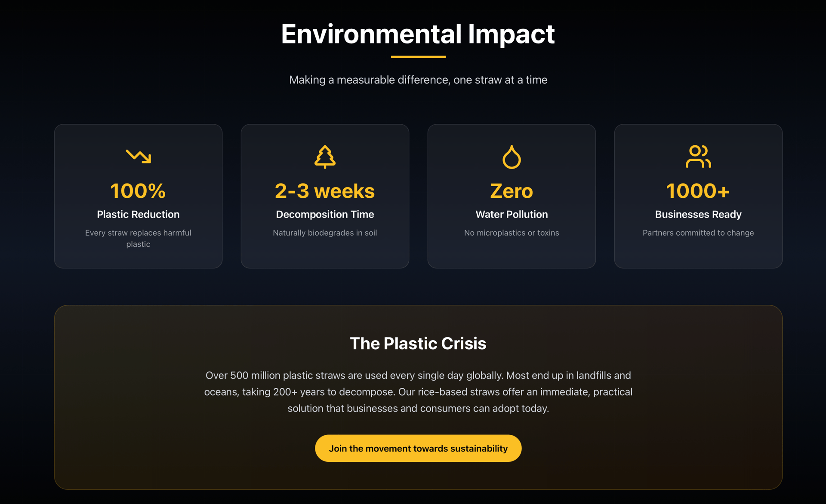The image size is (826, 504).
Task: Click the subtitle about one straw at a time
Action: click(418, 80)
